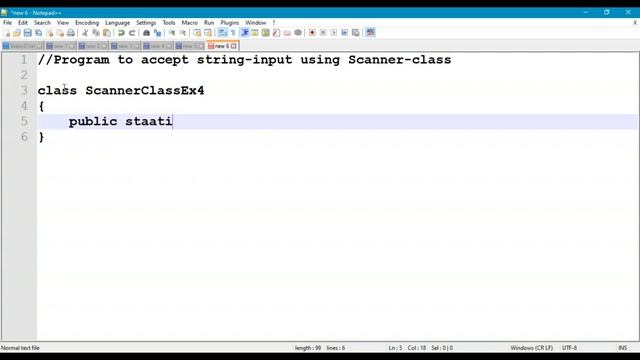The image size is (640, 360).
Task: Click the document close X beside menu bar
Action: click(x=635, y=23)
